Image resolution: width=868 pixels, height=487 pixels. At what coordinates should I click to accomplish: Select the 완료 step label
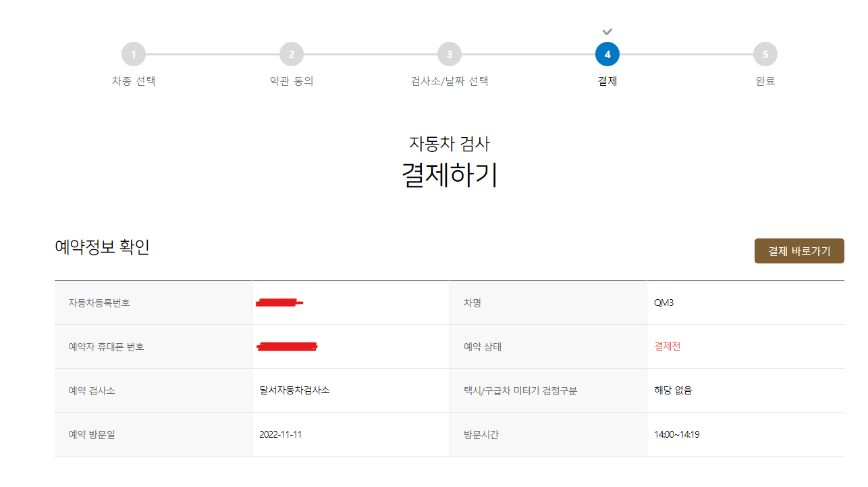[x=765, y=80]
